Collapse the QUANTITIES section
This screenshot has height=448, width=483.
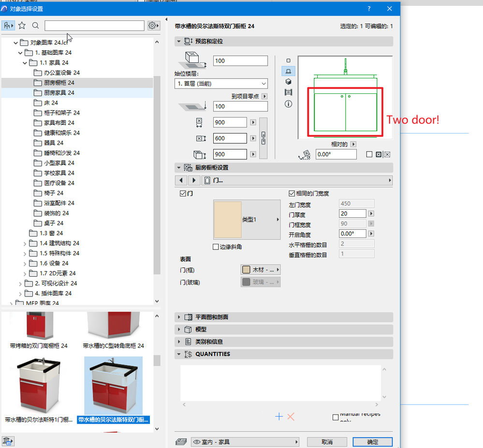pos(179,354)
